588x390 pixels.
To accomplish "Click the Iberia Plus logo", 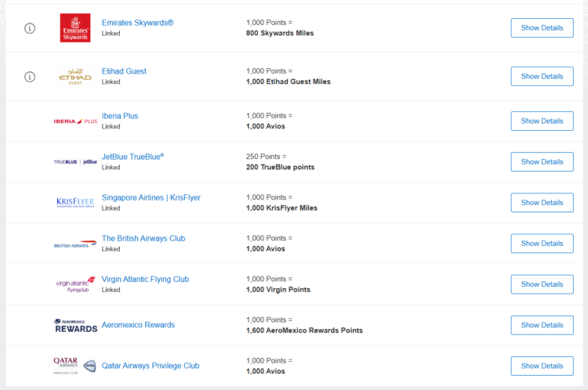I will pos(75,121).
